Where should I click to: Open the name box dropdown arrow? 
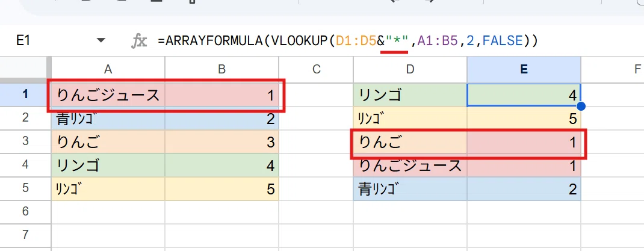(x=101, y=40)
